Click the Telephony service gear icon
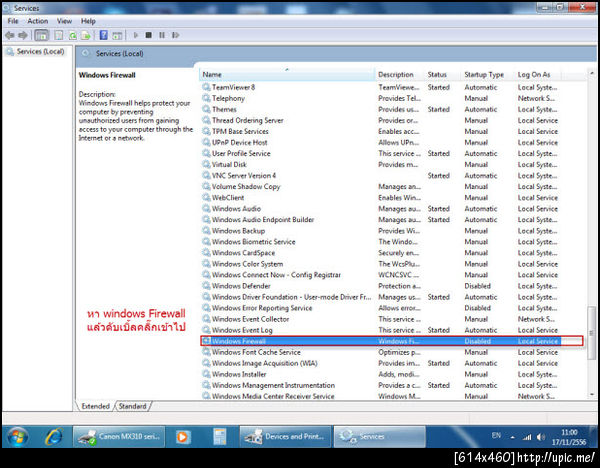The width and height of the screenshot is (600, 468). coord(206,98)
